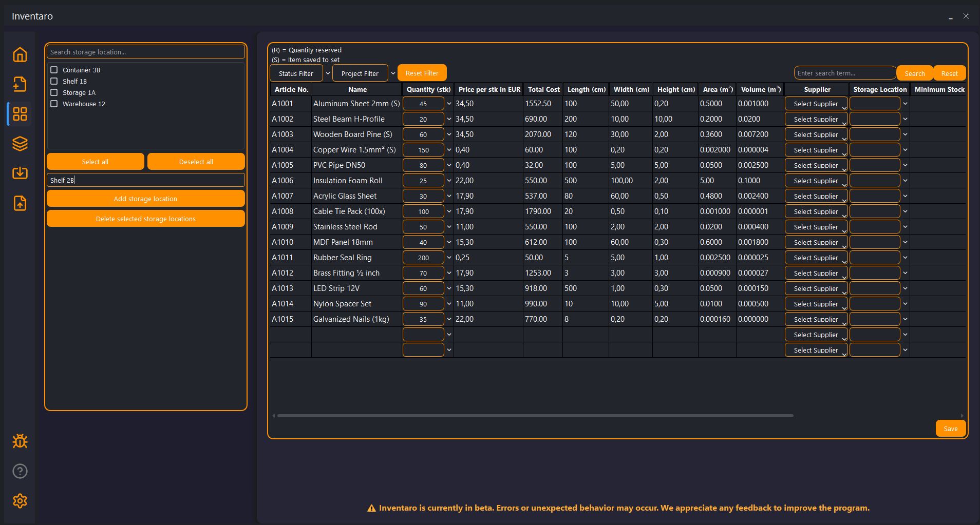Click quantity field 150 for Copper Wire
The width and height of the screenshot is (980, 525).
coord(423,150)
